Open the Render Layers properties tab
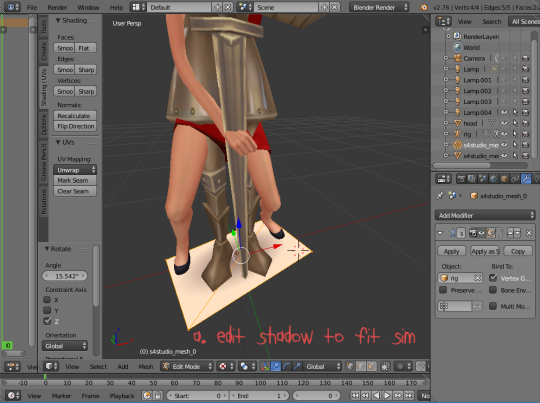Viewport: 540px width, 403px height. point(471,179)
